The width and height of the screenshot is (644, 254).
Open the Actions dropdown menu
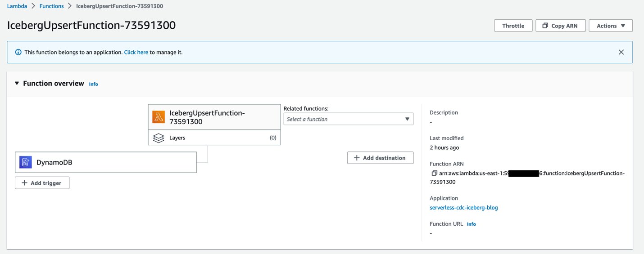point(610,26)
